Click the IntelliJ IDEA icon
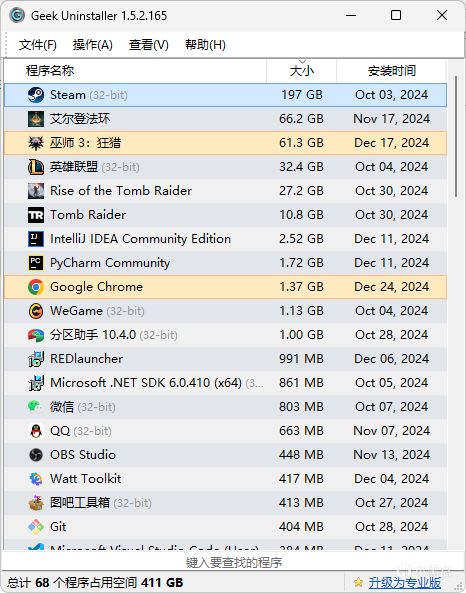This screenshot has height=593, width=466. 36,239
